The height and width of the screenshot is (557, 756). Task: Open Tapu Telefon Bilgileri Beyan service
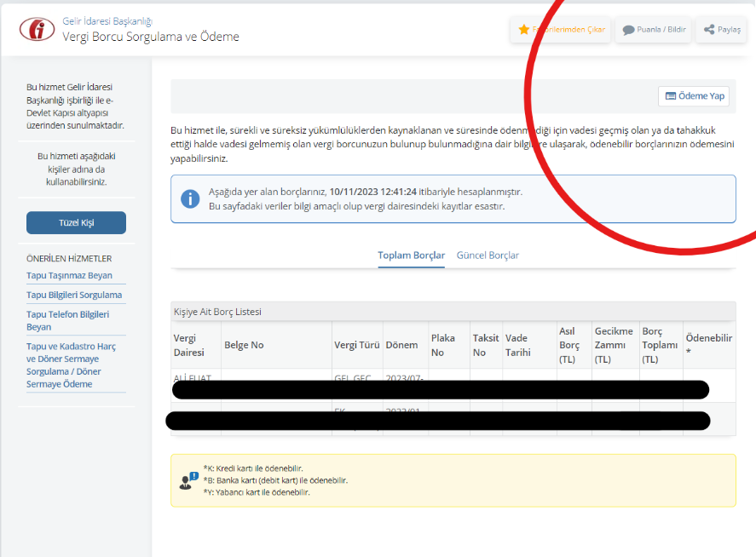point(67,320)
